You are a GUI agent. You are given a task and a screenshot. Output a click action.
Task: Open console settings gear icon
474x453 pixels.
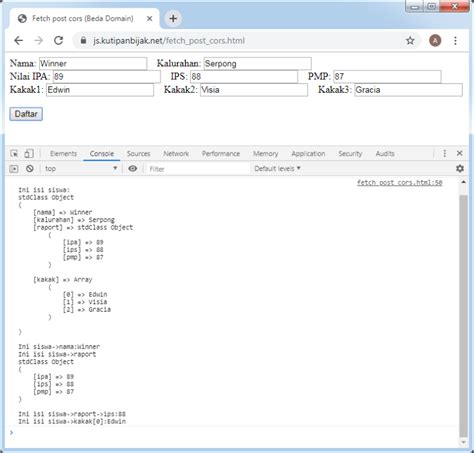(x=460, y=169)
